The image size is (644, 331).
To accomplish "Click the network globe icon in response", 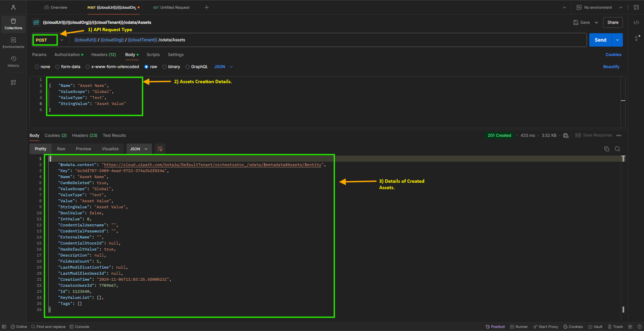I will click(x=566, y=135).
